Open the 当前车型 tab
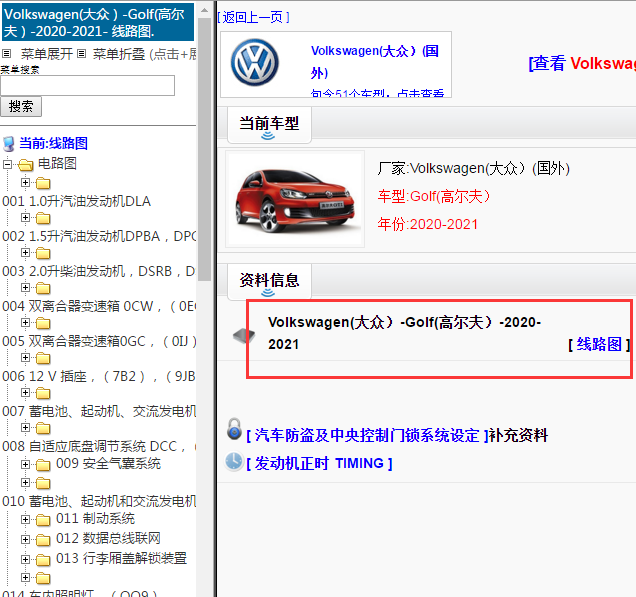The height and width of the screenshot is (597, 636). coord(269,124)
